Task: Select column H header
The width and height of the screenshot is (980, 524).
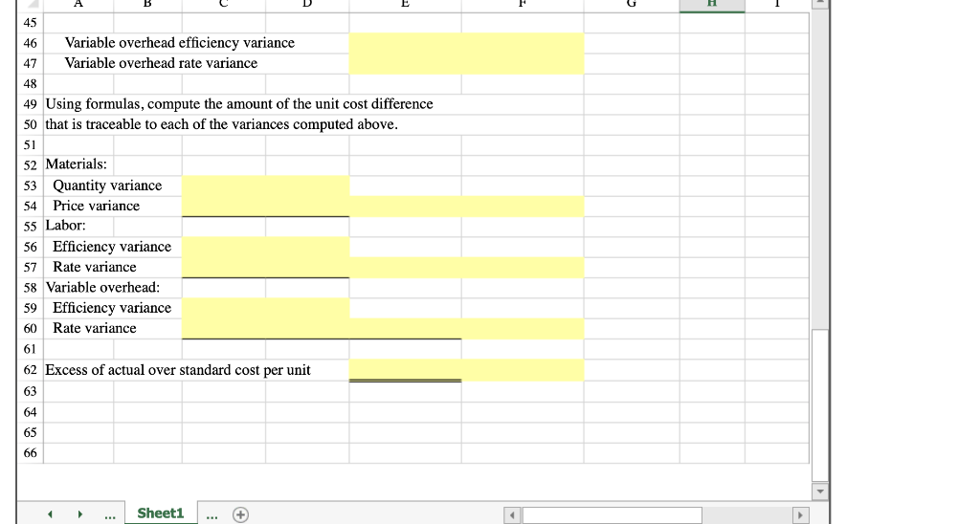Action: [712, 5]
